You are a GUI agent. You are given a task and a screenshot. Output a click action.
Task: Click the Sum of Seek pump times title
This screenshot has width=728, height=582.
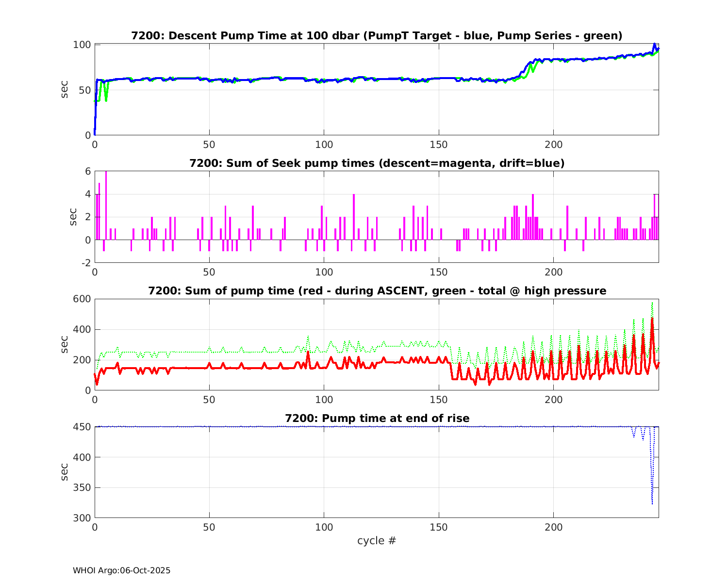coord(377,163)
